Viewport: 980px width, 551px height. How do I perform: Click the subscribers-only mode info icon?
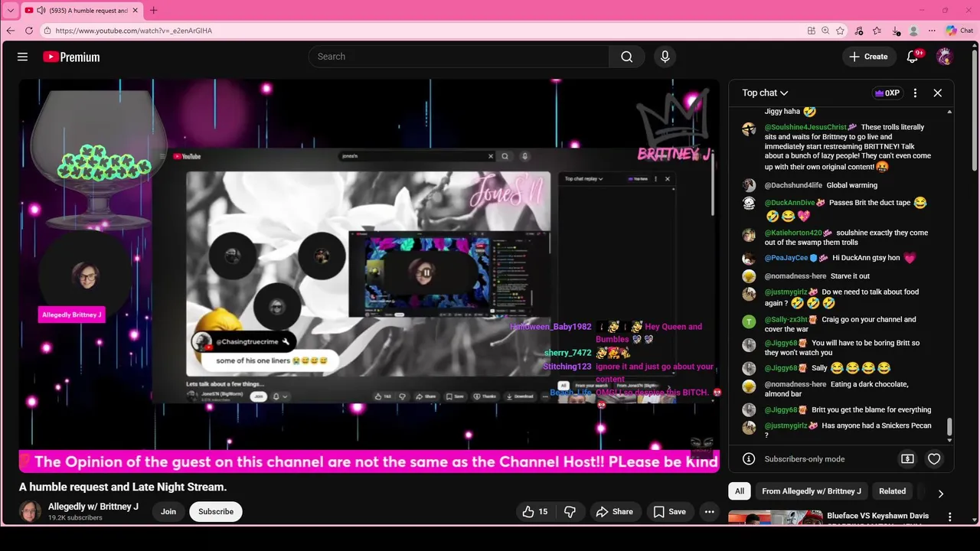pyautogui.click(x=749, y=458)
